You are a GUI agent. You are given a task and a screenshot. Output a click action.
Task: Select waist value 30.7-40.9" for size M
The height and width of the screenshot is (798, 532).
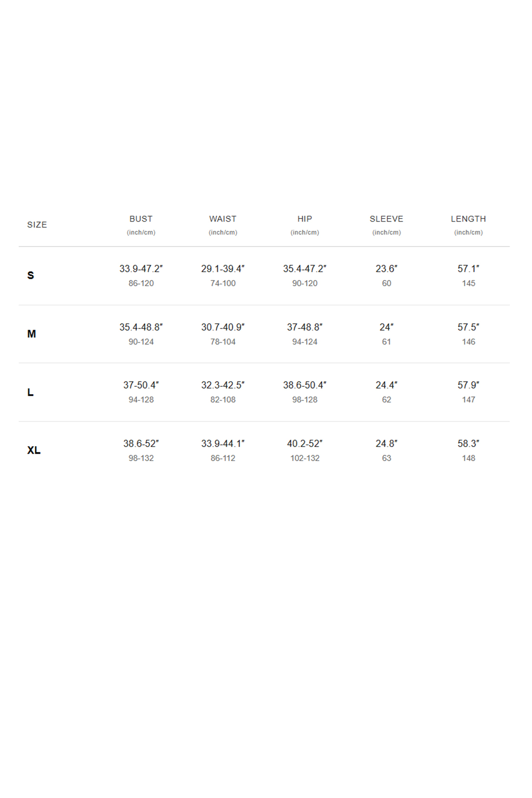(223, 327)
